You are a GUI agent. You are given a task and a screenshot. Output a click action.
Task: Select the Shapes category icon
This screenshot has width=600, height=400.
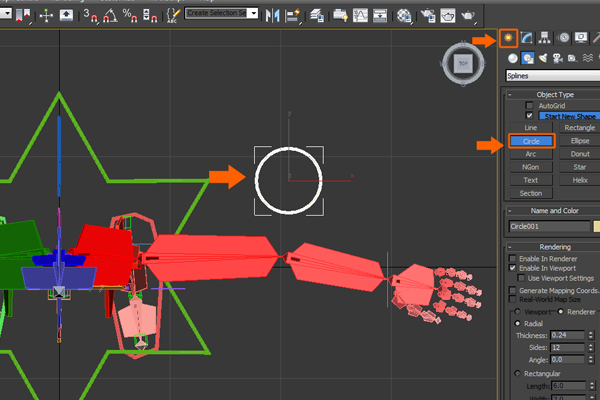528,58
